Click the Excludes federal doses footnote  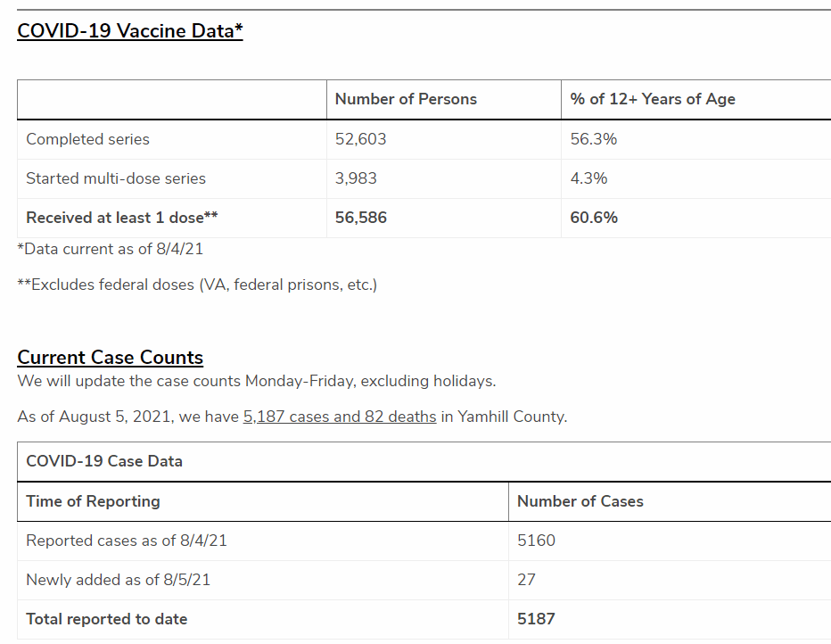pyautogui.click(x=197, y=285)
